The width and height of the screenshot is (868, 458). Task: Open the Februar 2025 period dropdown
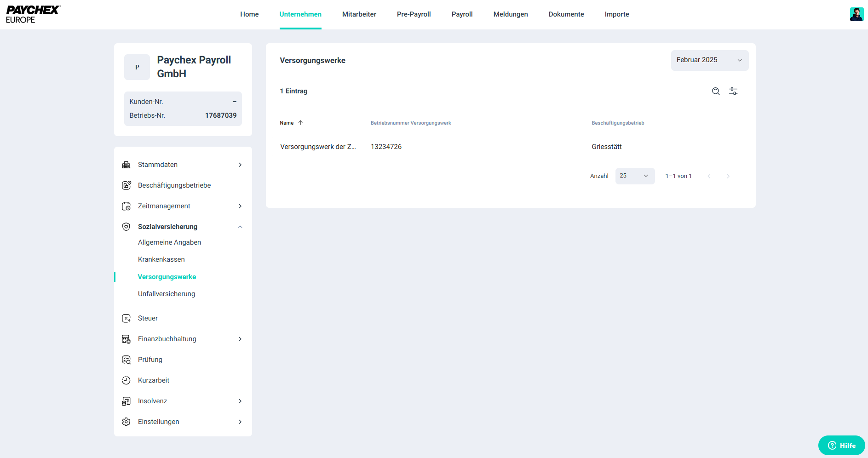click(709, 60)
